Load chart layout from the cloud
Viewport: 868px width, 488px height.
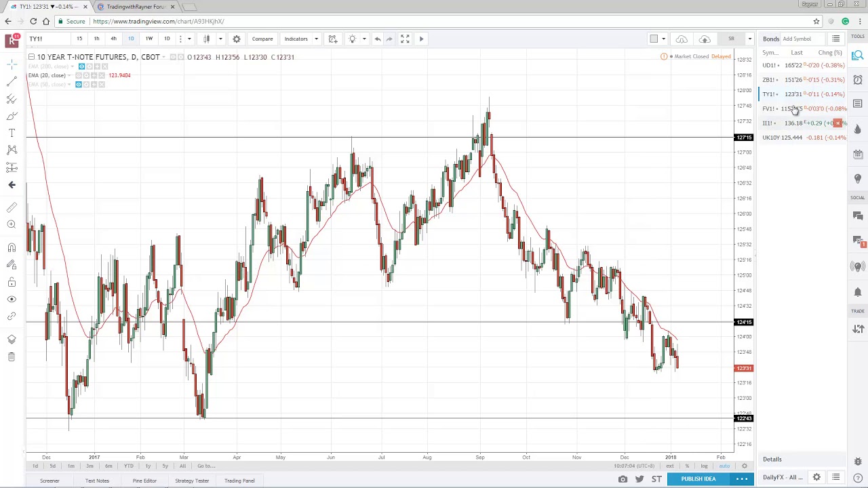[x=682, y=39]
